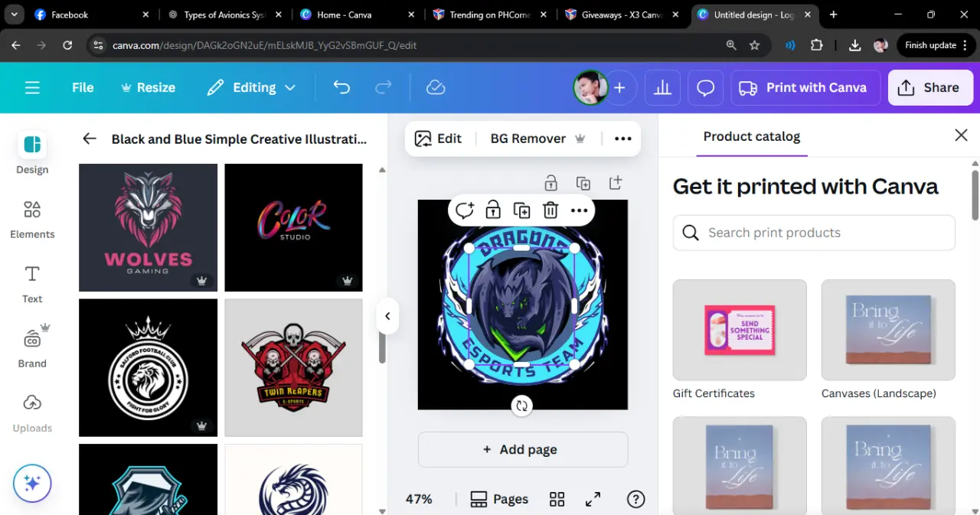Open the browser tab list dropdown arrow
980x515 pixels.
tap(14, 15)
